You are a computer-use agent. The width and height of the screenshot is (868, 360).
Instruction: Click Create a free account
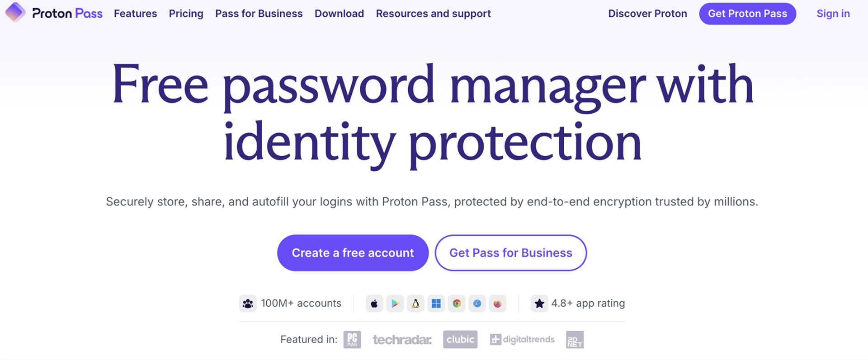click(x=352, y=253)
